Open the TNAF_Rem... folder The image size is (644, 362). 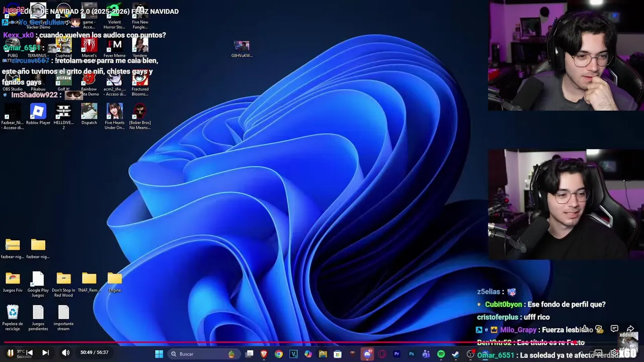[89, 282]
